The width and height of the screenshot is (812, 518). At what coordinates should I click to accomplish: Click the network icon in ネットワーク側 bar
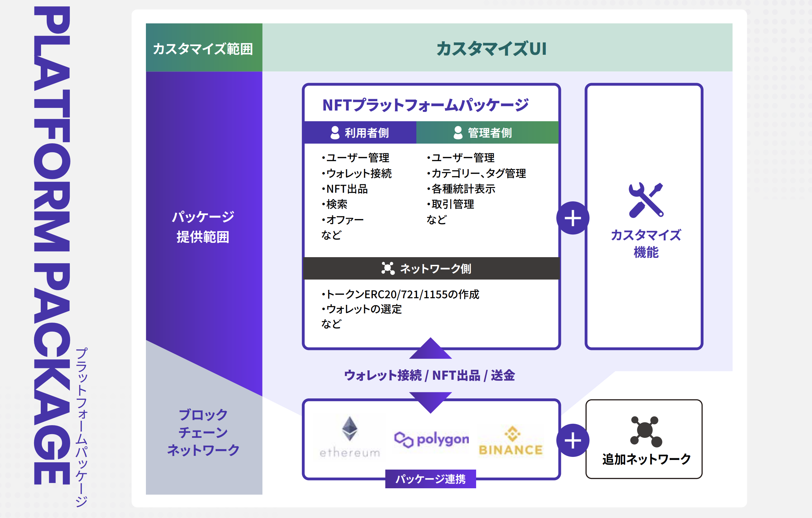pos(388,269)
